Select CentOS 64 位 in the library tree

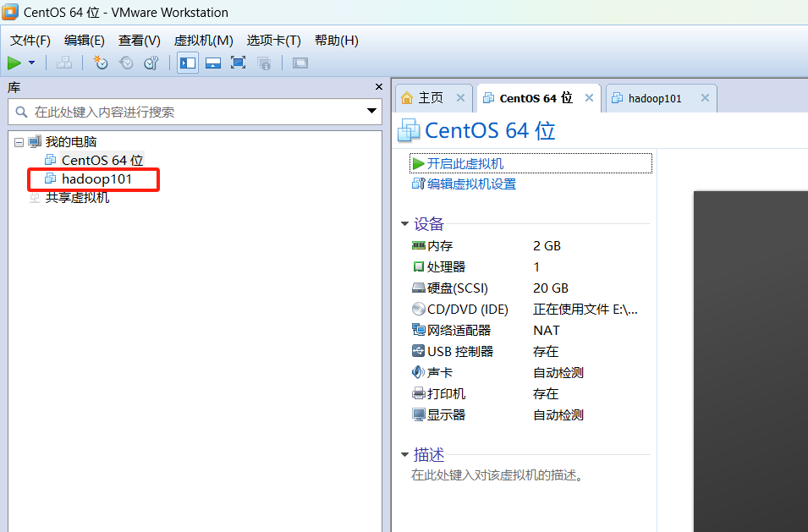[102, 160]
